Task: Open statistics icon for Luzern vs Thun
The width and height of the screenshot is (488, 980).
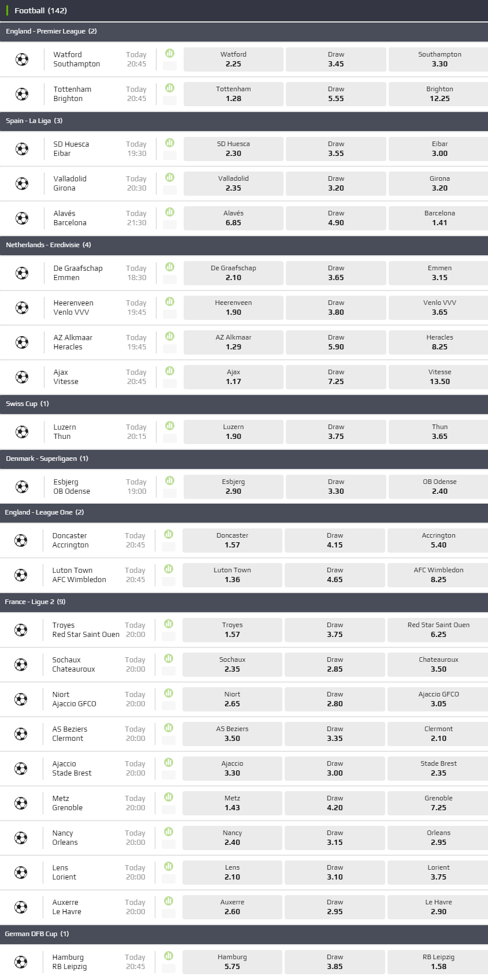Action: click(x=170, y=426)
